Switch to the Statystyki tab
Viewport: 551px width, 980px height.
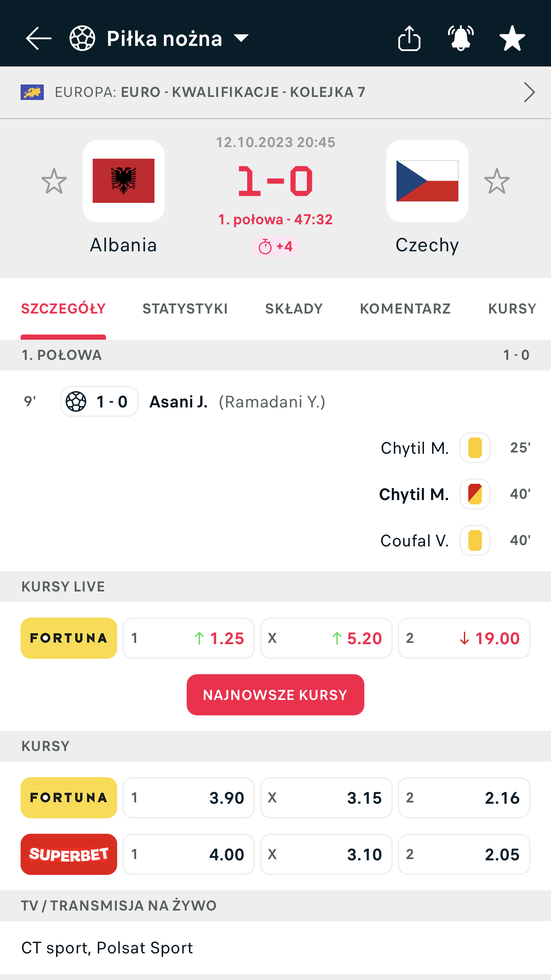click(185, 309)
